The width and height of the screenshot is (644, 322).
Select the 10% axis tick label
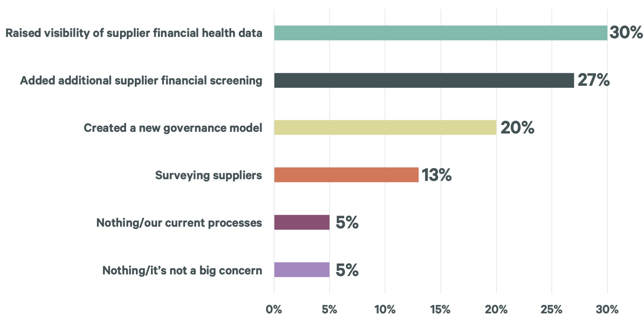(385, 309)
